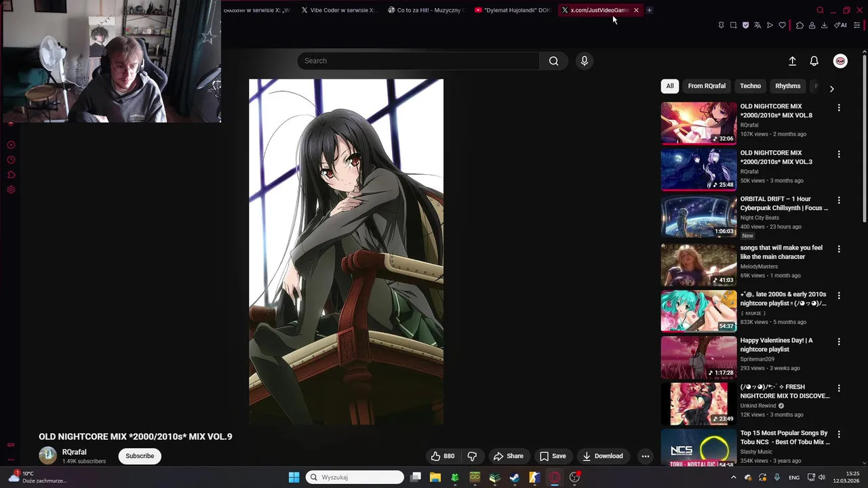Open Steam from the taskbar
Viewport: 868px width, 488px height.
(x=514, y=477)
